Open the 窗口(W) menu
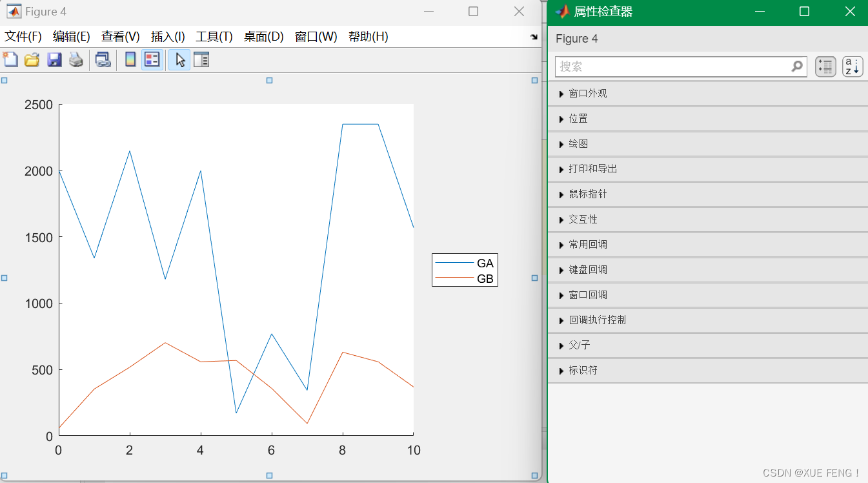The height and width of the screenshot is (483, 868). pyautogui.click(x=316, y=37)
